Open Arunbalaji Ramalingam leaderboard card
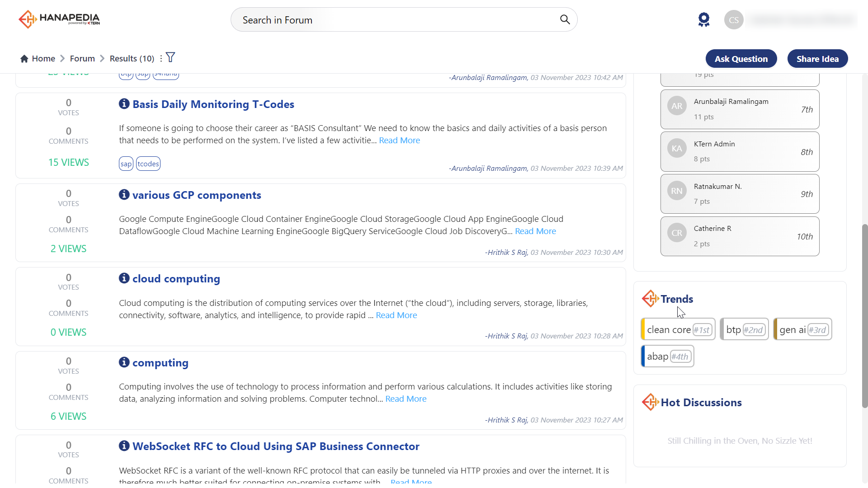The height and width of the screenshot is (488, 868). [740, 109]
